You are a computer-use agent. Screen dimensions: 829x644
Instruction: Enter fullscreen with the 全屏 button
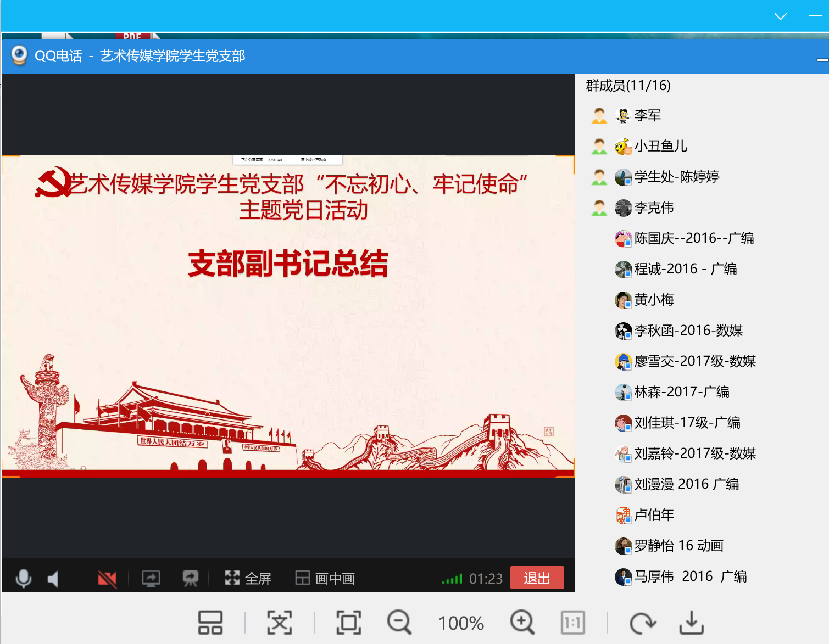pyautogui.click(x=248, y=578)
